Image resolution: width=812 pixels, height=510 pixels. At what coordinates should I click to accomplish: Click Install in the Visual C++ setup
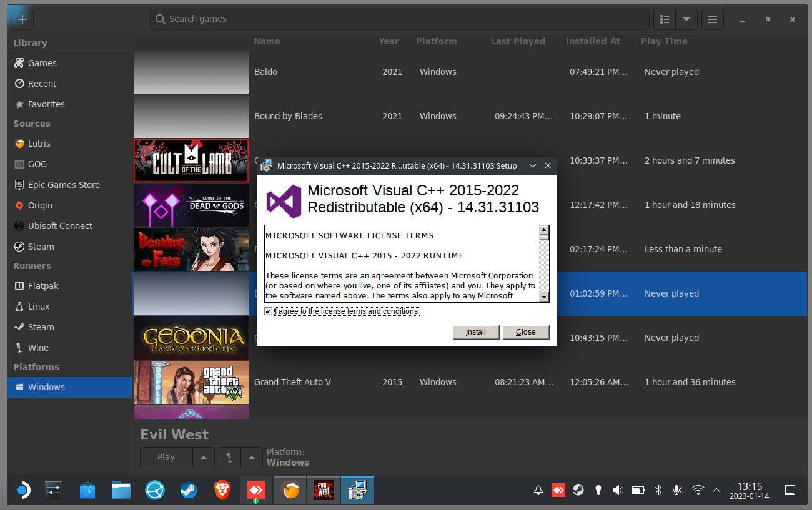(476, 332)
